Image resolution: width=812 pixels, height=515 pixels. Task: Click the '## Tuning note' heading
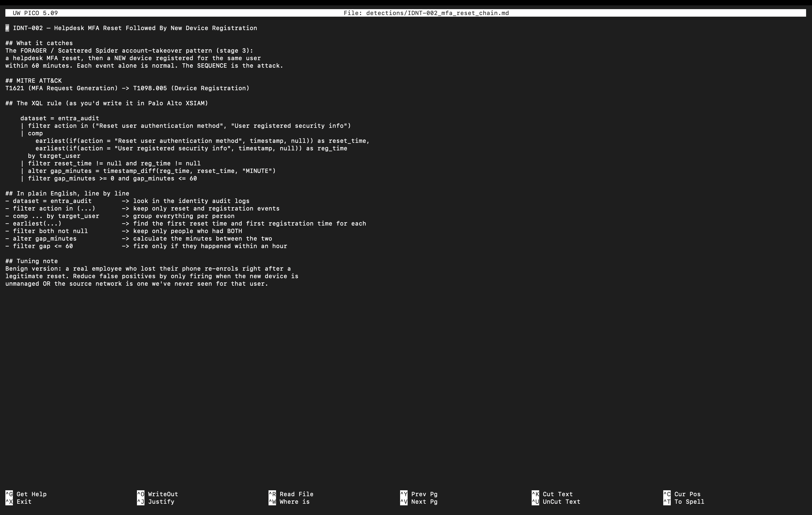(32, 261)
